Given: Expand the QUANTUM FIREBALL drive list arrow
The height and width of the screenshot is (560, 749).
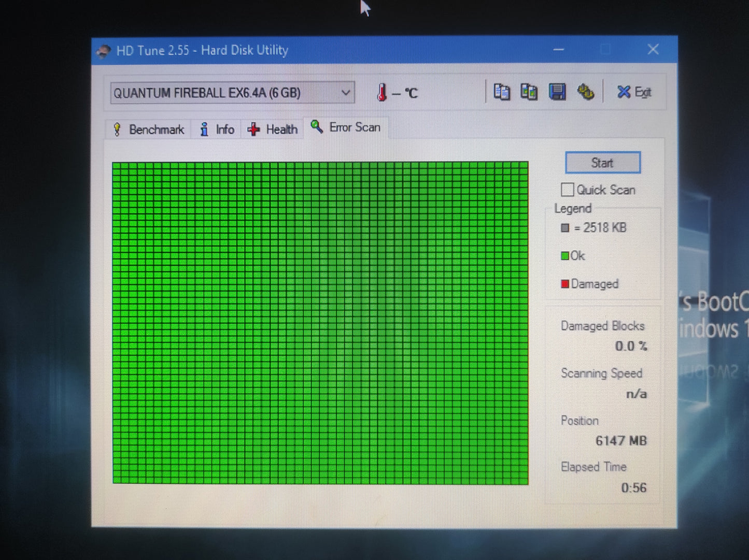Looking at the screenshot, I should (x=345, y=92).
